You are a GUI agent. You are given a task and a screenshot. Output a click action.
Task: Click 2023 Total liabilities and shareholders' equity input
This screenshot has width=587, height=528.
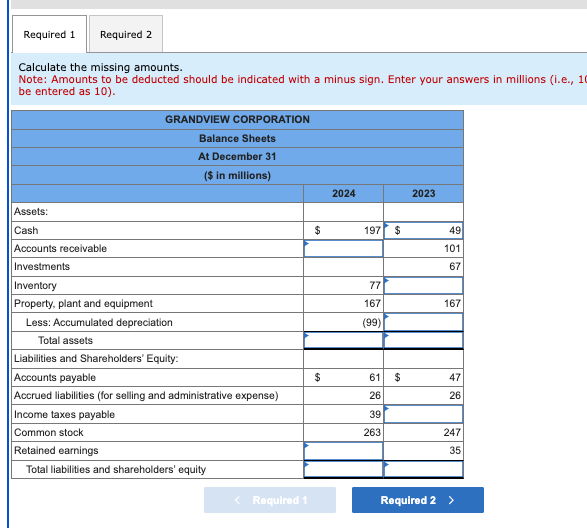(423, 469)
